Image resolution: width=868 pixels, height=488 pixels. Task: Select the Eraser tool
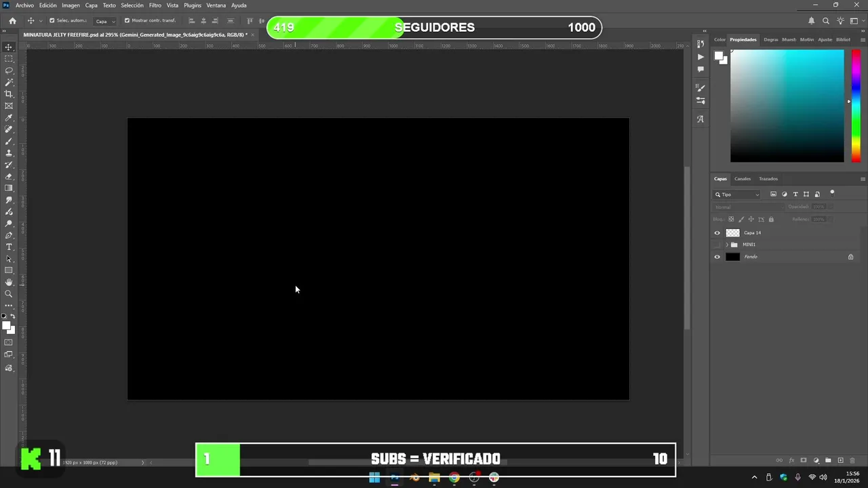[9, 176]
